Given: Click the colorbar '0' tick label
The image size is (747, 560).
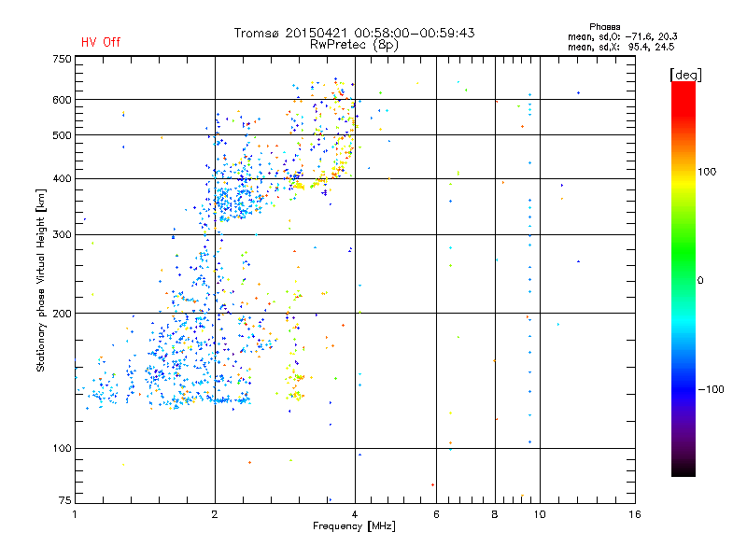Looking at the screenshot, I should [700, 281].
